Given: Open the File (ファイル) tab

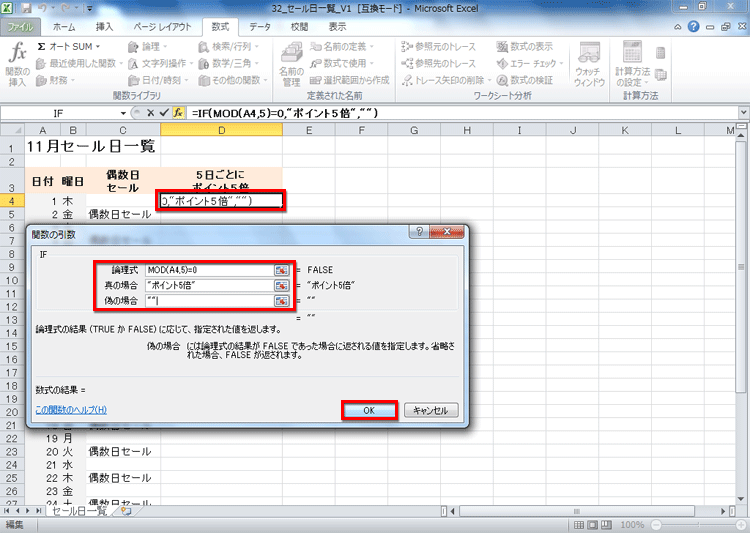Looking at the screenshot, I should click(x=21, y=27).
